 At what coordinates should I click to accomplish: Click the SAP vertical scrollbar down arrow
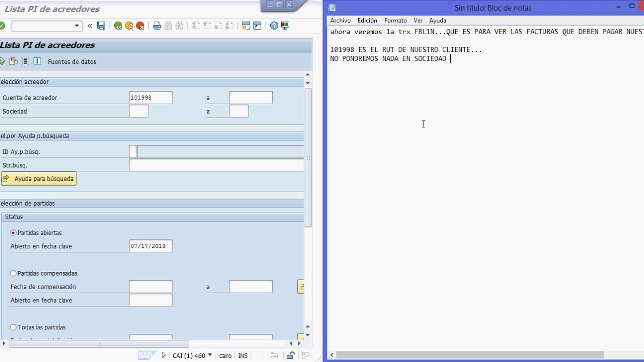coord(308,335)
